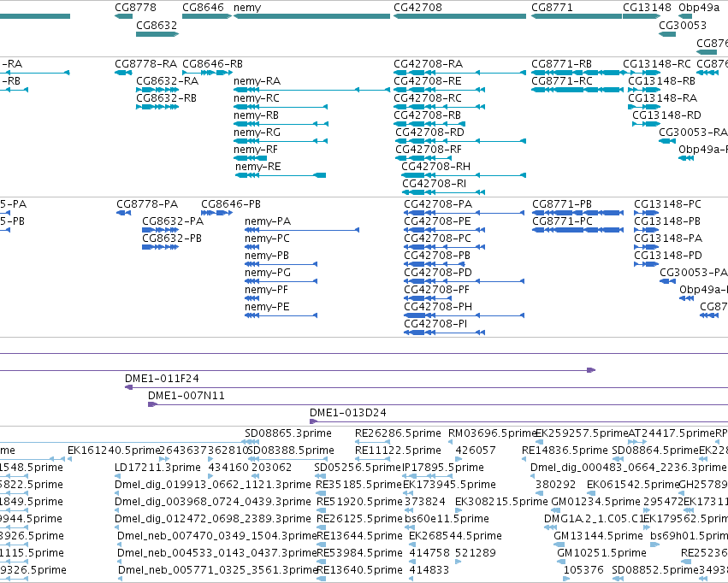This screenshot has height=583, width=728.
Task: Select transcript CG42708-RF
Action: pos(423,158)
